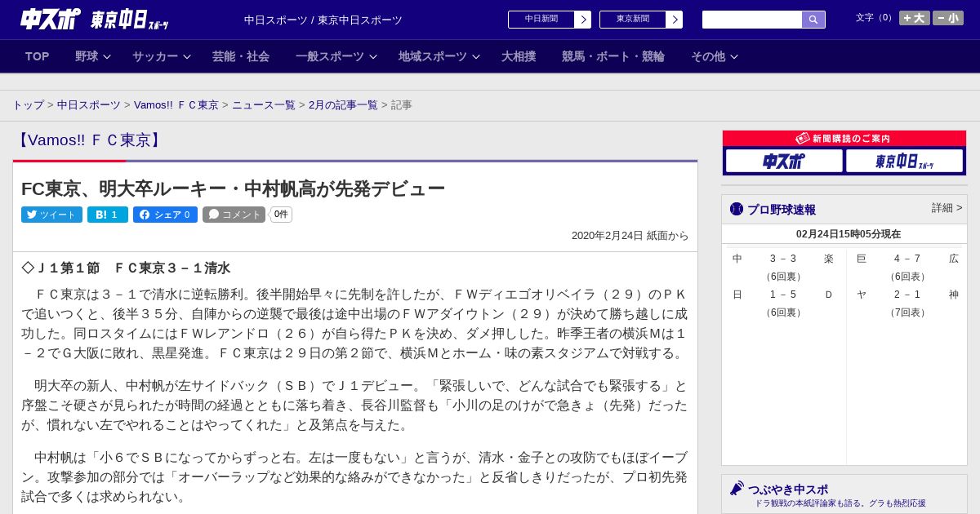This screenshot has width=980, height=514.
Task: Click the つぶやき中スポ pen icon
Action: (737, 488)
